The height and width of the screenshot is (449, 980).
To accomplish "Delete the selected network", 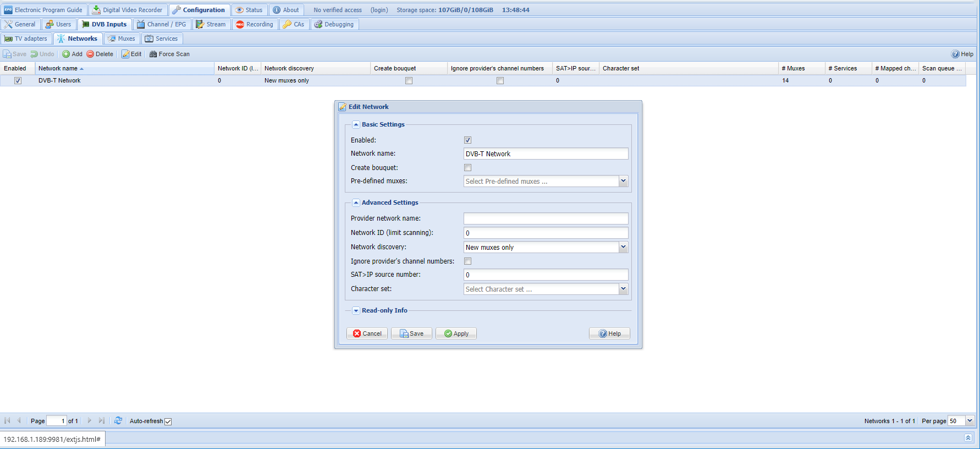I will (x=100, y=54).
